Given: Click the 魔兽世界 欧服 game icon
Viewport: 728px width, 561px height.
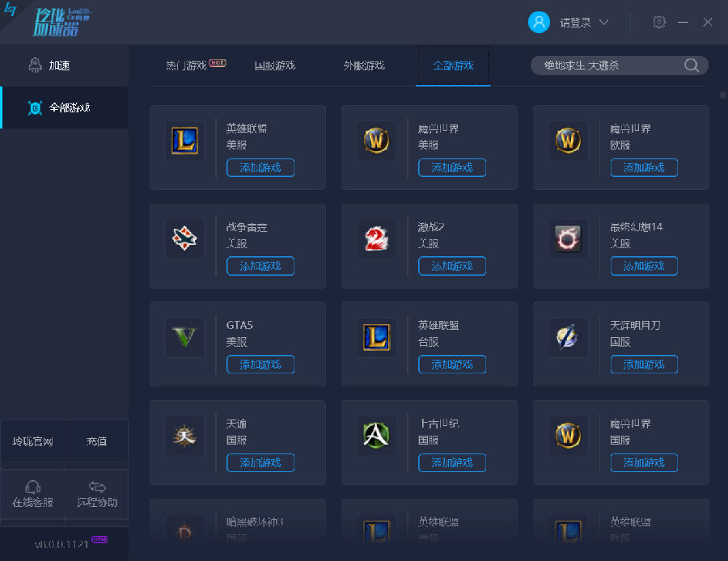Looking at the screenshot, I should (x=568, y=141).
